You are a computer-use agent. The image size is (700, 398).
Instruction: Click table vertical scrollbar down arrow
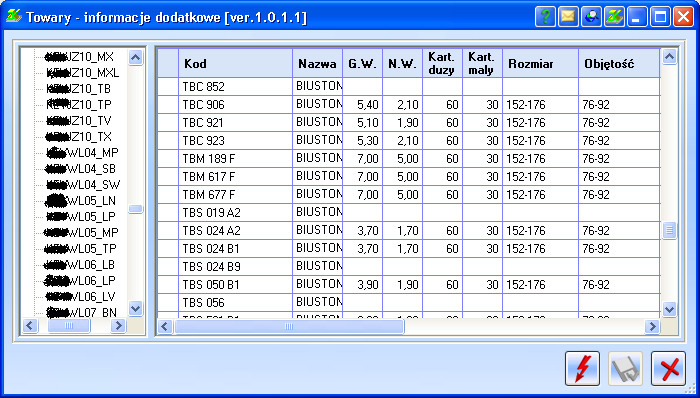(x=669, y=309)
